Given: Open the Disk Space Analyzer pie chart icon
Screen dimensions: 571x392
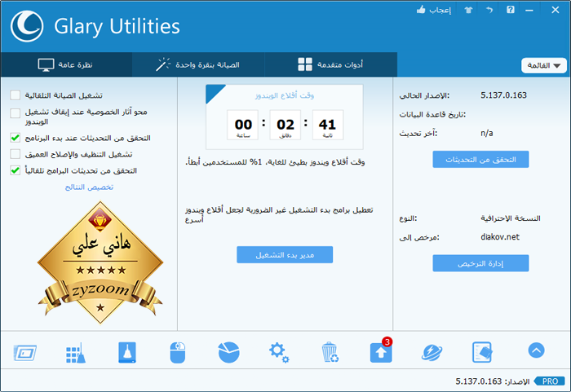Looking at the screenshot, I should (228, 352).
